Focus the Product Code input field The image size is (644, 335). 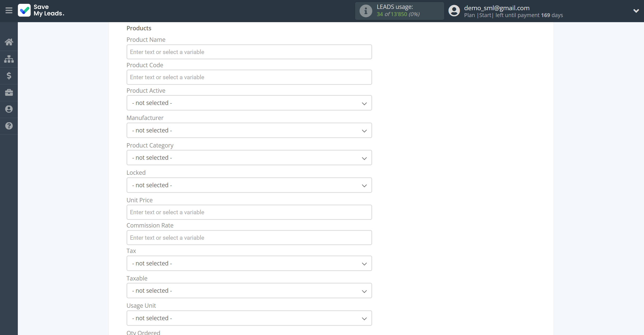(x=249, y=77)
